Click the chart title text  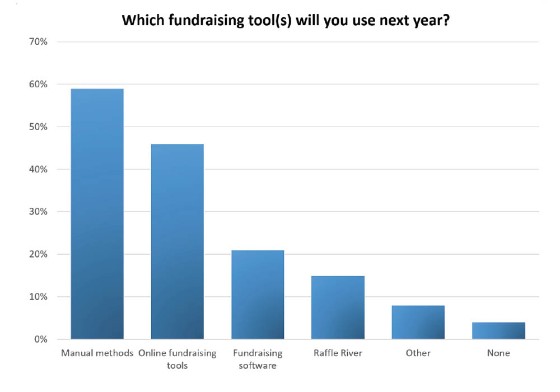coord(286,20)
